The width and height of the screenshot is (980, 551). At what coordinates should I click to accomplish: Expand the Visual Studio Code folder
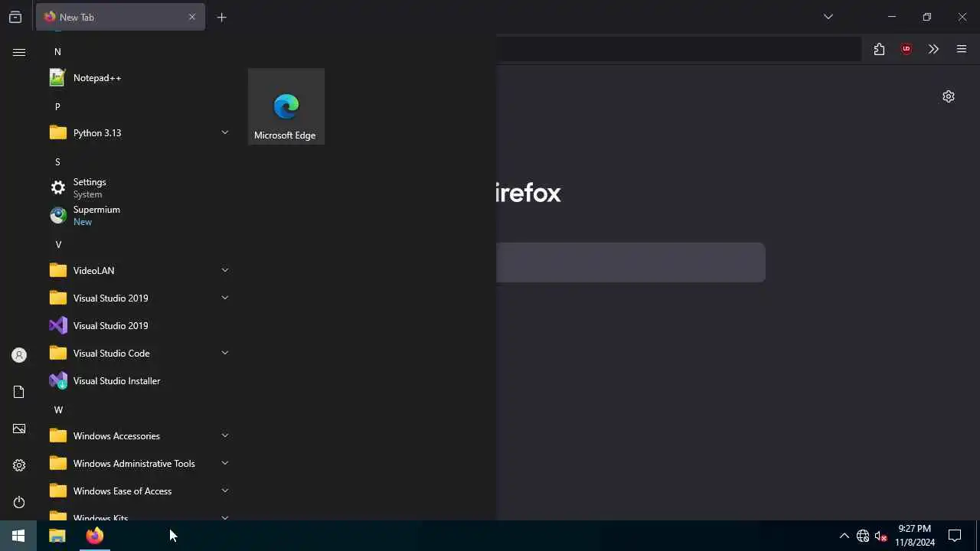pos(138,354)
